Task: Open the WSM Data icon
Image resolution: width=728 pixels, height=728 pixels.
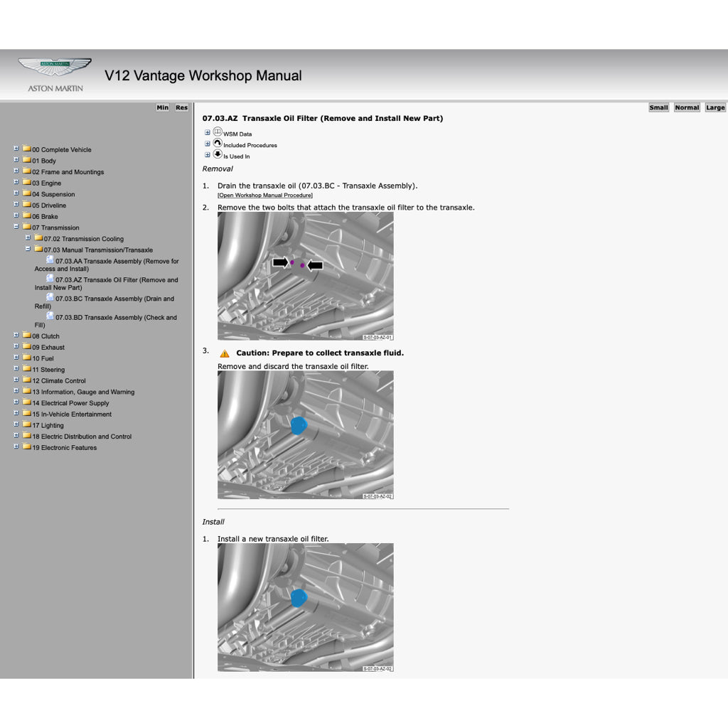Action: 218,132
